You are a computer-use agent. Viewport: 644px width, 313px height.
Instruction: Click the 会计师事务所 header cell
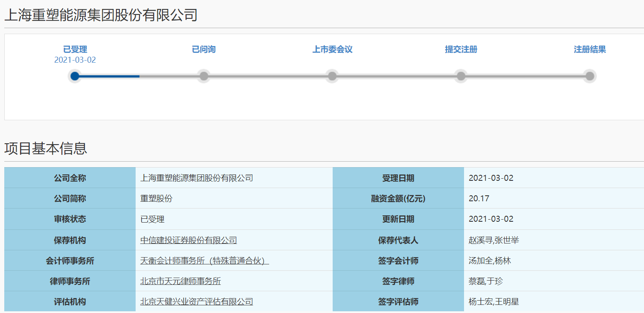[x=70, y=261]
